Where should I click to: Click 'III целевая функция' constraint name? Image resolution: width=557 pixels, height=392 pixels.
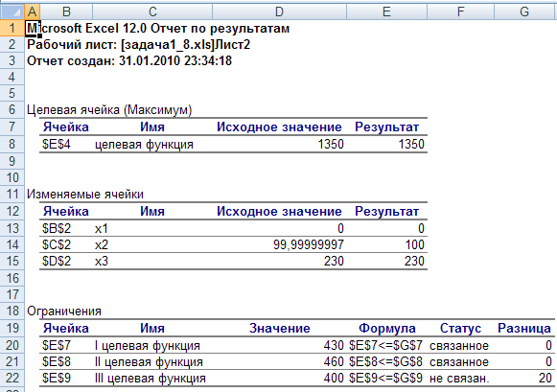(151, 379)
